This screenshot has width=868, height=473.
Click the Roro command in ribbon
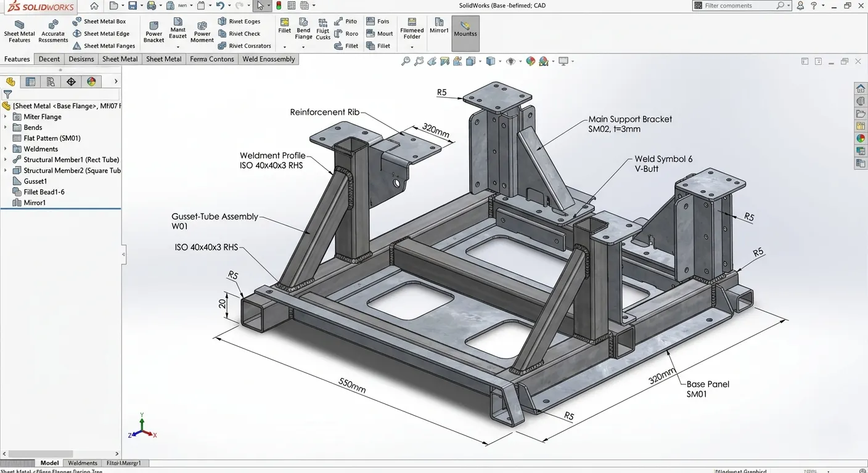coord(346,34)
